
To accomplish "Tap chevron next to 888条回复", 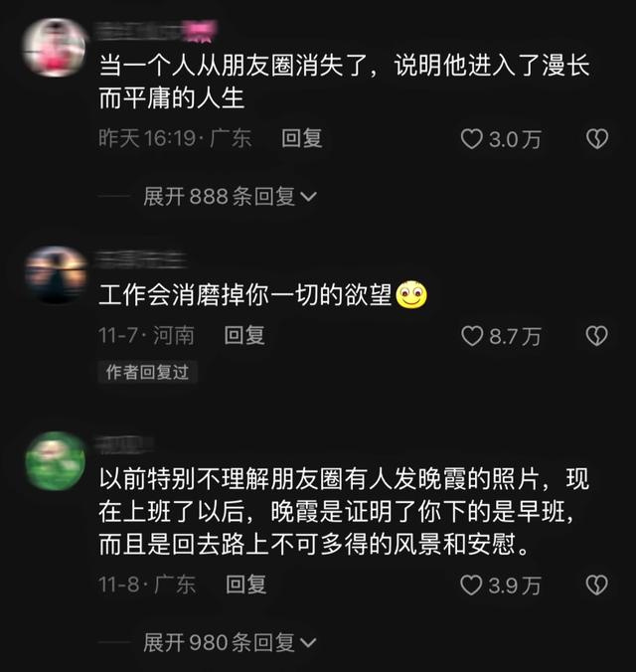I will point(309,197).
